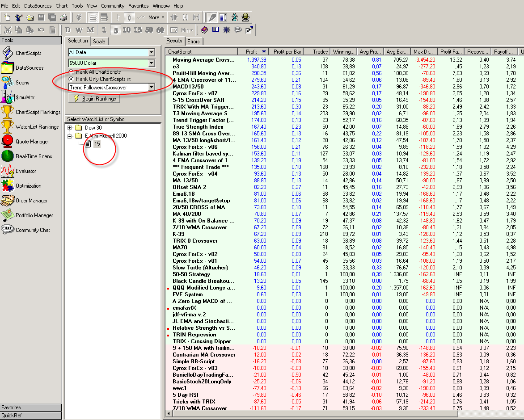Screen dimensions: 524x420
Task: Switch to the Errors tab
Action: 194,42
